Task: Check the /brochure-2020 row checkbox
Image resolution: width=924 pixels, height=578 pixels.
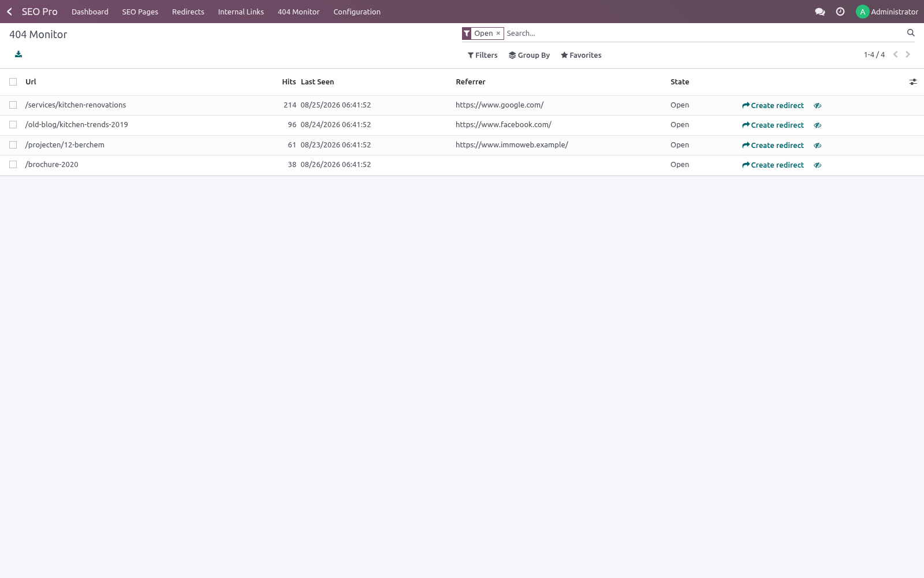Action: [x=13, y=165]
